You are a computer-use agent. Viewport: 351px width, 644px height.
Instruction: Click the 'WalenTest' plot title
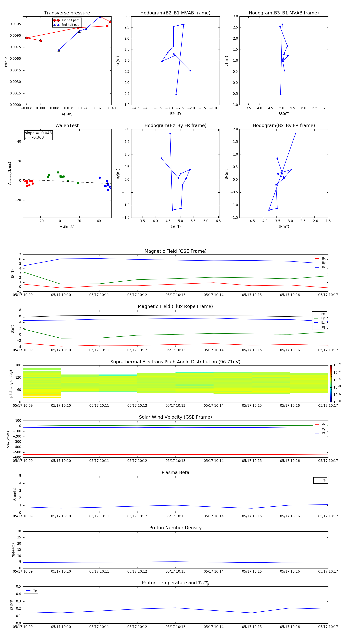(67, 125)
